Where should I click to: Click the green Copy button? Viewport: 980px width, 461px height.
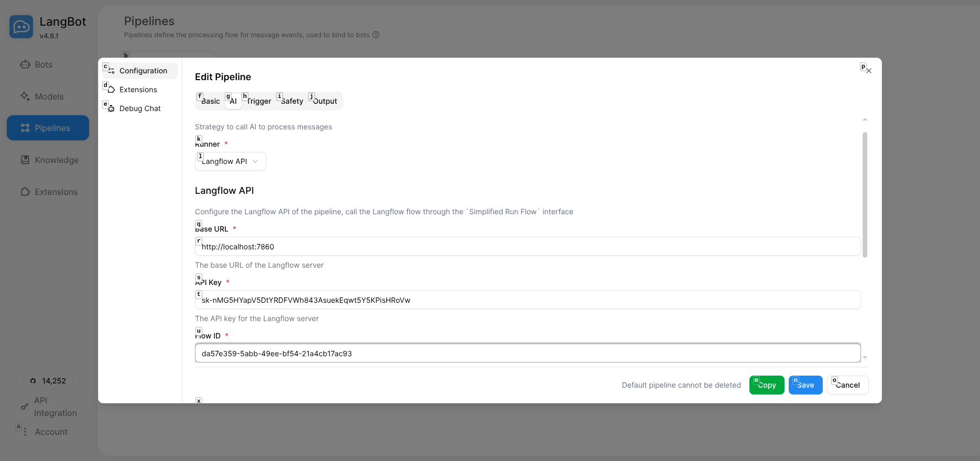tap(767, 385)
